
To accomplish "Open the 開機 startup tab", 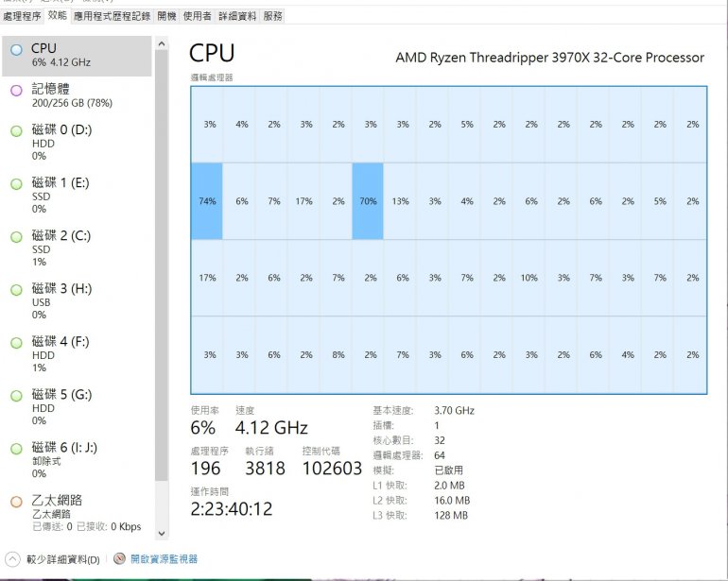I will tap(167, 16).
